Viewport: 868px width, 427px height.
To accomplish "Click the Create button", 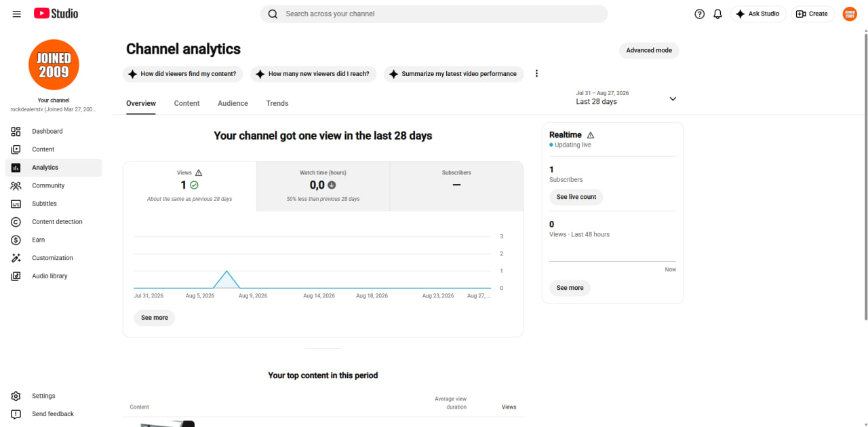I will click(812, 14).
